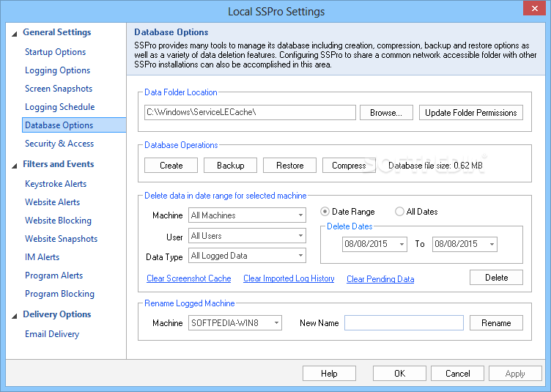Open Startup Options page
The width and height of the screenshot is (551, 392).
pos(55,52)
